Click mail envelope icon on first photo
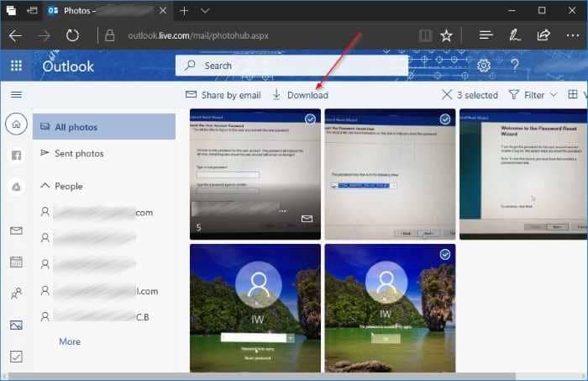 [307, 219]
